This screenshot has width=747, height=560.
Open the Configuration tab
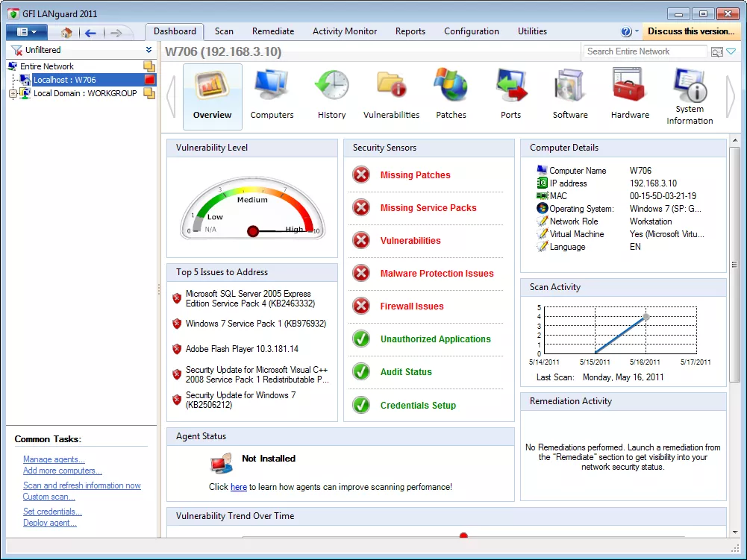[x=471, y=31]
